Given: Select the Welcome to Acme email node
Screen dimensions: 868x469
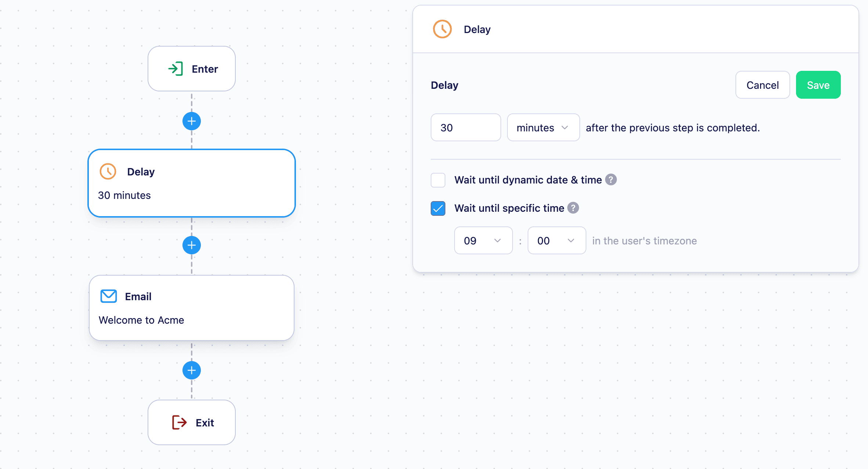Looking at the screenshot, I should pyautogui.click(x=192, y=308).
